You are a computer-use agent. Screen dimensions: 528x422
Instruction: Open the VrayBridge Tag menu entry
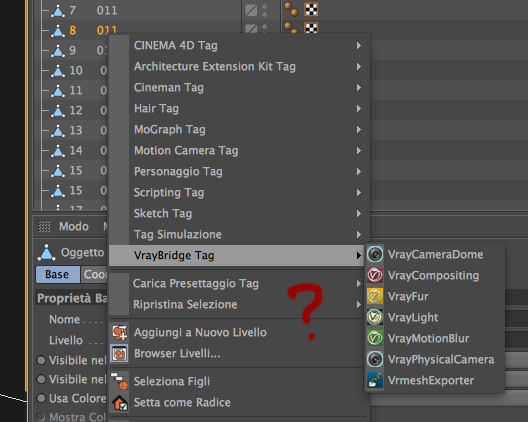click(237, 255)
